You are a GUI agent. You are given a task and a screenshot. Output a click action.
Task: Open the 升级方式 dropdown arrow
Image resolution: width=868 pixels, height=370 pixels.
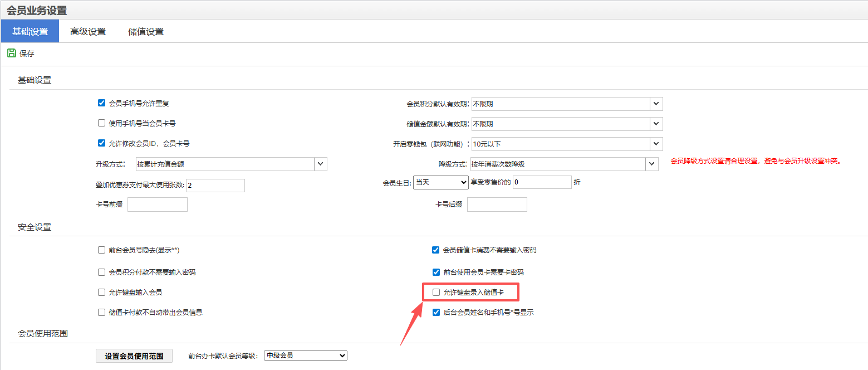[x=321, y=164]
